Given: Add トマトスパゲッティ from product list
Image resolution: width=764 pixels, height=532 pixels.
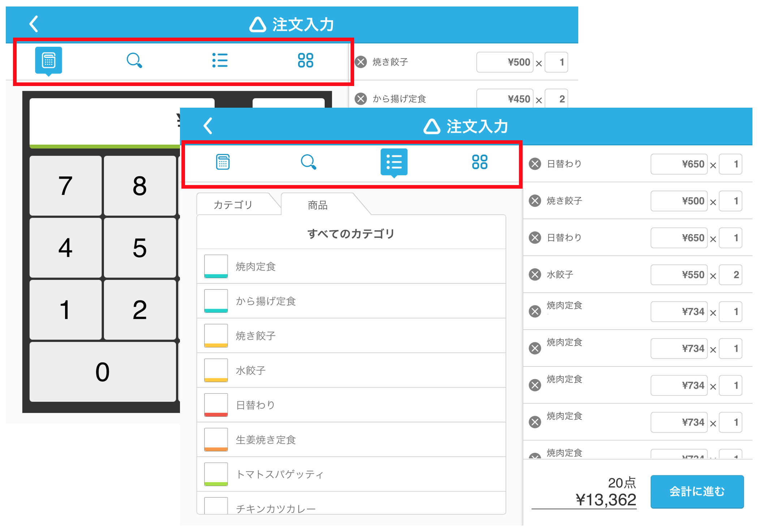Looking at the screenshot, I should [x=279, y=474].
